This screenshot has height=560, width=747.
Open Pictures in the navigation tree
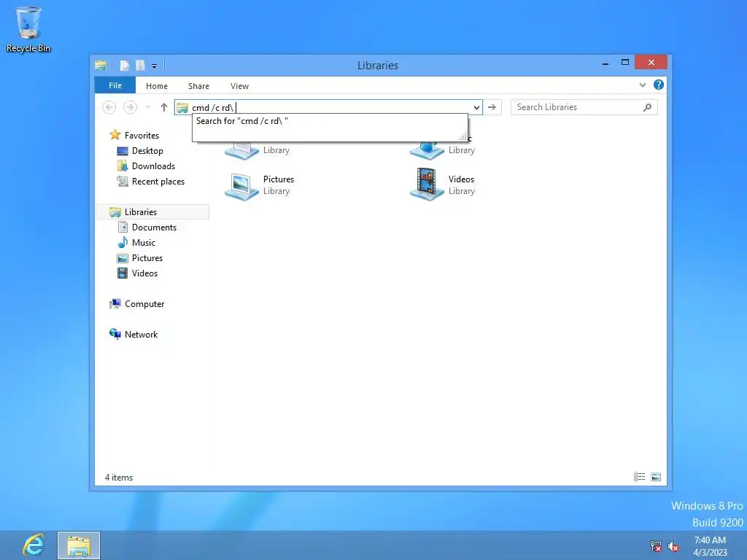click(147, 257)
